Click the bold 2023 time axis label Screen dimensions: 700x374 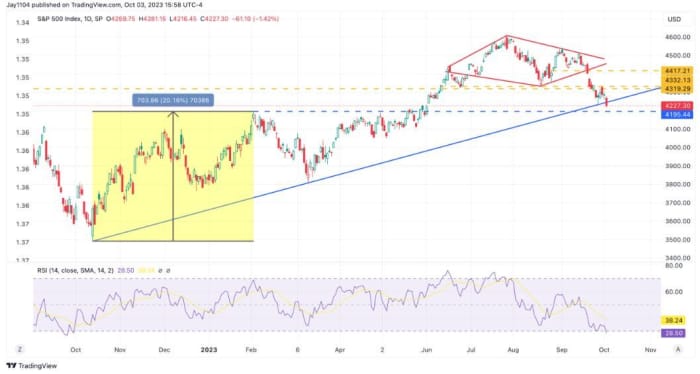point(208,350)
